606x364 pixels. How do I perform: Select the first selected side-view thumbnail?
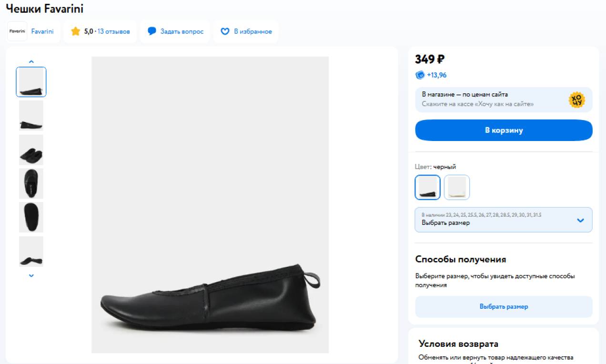(31, 82)
